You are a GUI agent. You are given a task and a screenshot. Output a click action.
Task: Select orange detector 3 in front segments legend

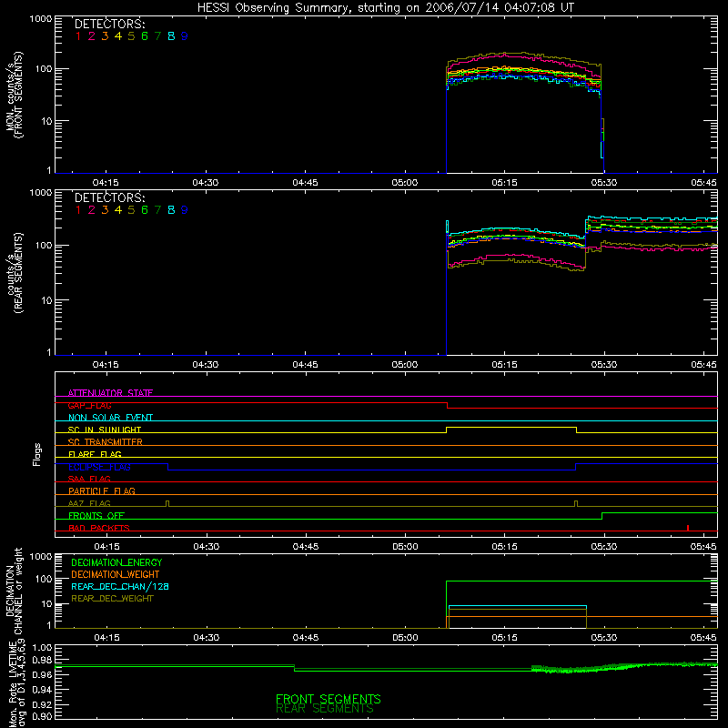pyautogui.click(x=105, y=36)
